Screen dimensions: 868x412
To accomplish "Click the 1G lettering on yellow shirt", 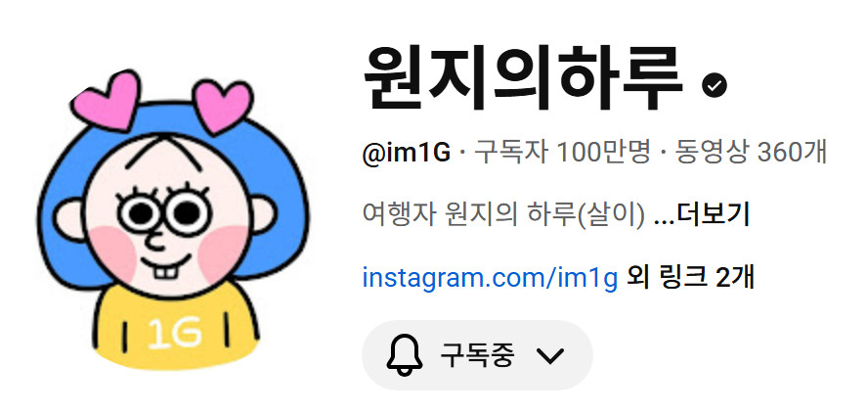I will 174,334.
